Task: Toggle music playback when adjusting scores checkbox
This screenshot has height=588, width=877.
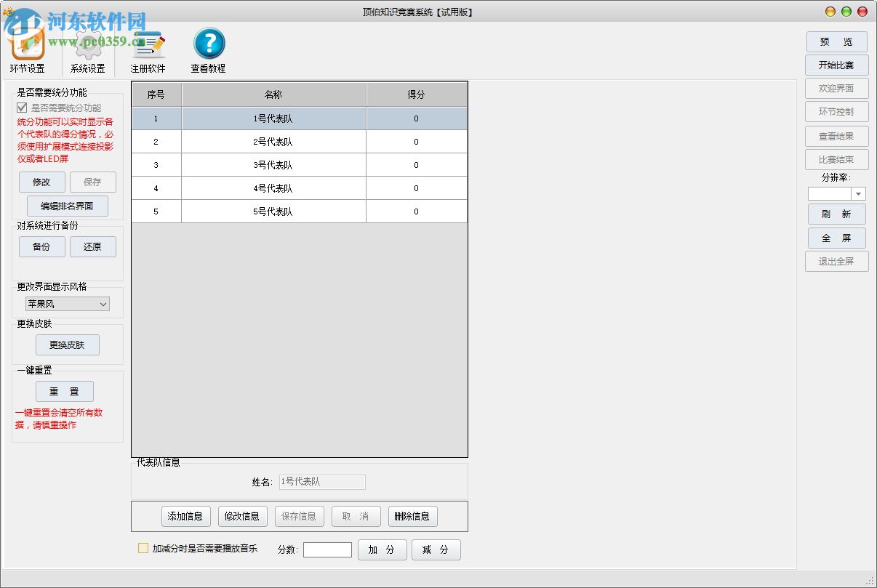Action: coord(143,549)
